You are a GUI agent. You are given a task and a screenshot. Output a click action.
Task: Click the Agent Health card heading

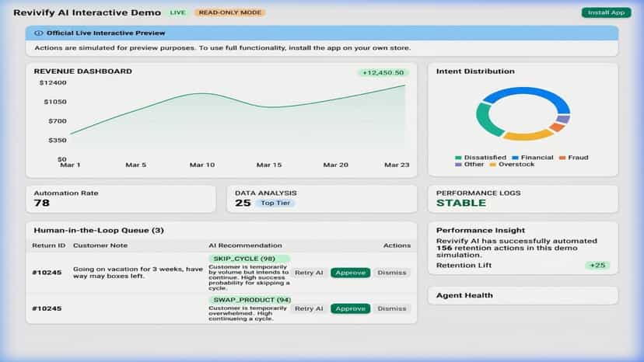tap(464, 295)
